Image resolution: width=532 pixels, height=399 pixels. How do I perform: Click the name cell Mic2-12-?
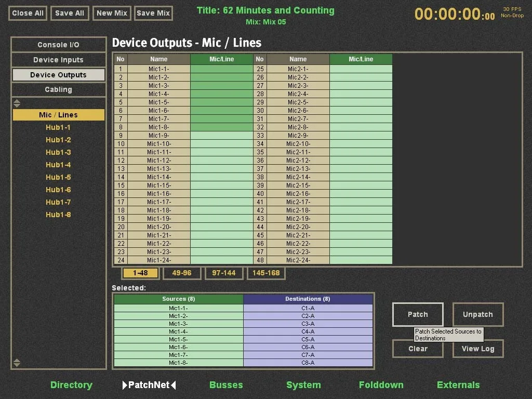pyautogui.click(x=298, y=161)
